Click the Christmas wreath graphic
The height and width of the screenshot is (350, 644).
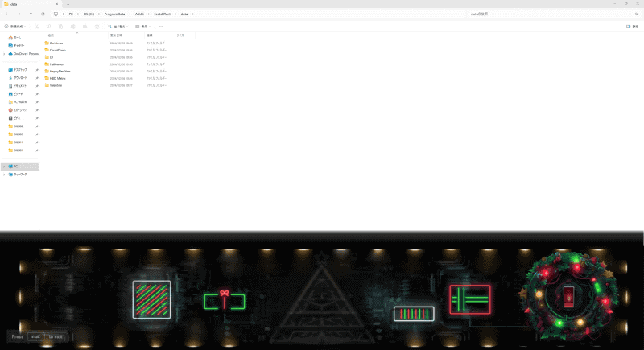tap(569, 296)
